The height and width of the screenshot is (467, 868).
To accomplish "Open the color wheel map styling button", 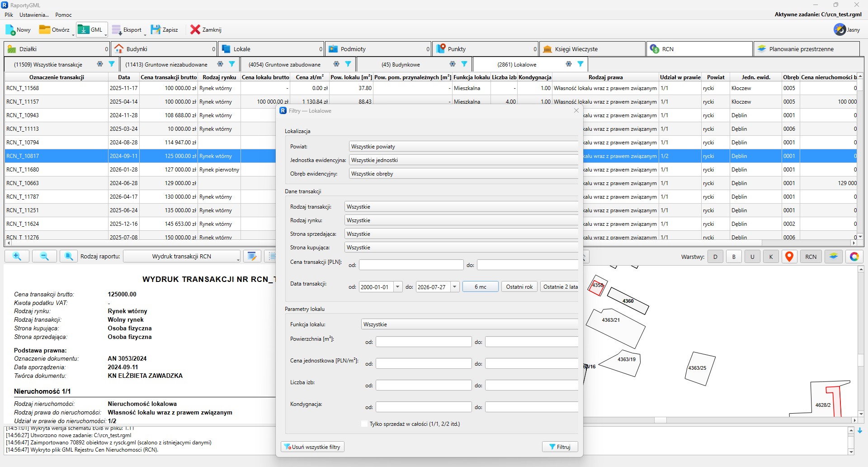I will [x=854, y=257].
